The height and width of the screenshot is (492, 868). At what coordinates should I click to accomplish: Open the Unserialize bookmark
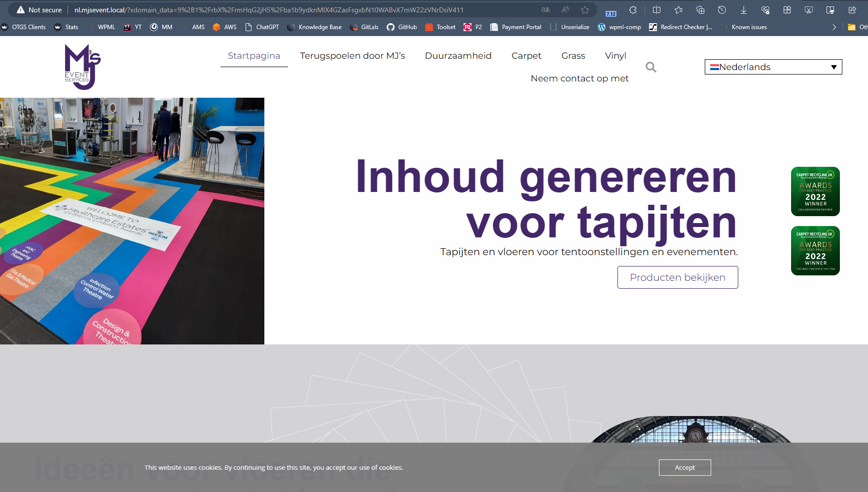570,27
